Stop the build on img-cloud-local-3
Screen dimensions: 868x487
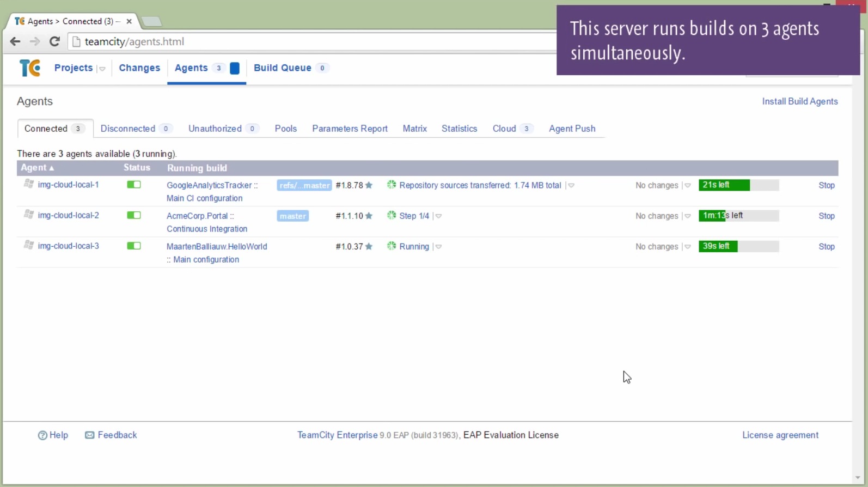pyautogui.click(x=827, y=246)
